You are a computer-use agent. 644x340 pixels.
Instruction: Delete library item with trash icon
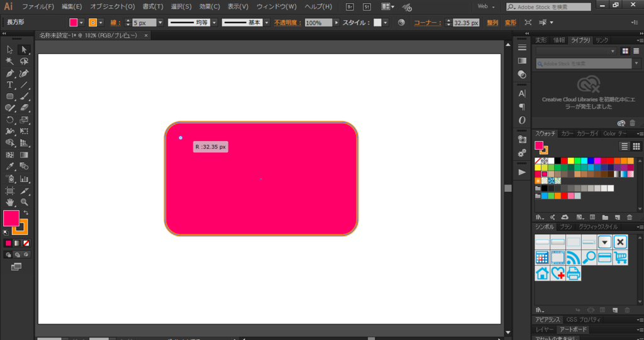pyautogui.click(x=633, y=123)
